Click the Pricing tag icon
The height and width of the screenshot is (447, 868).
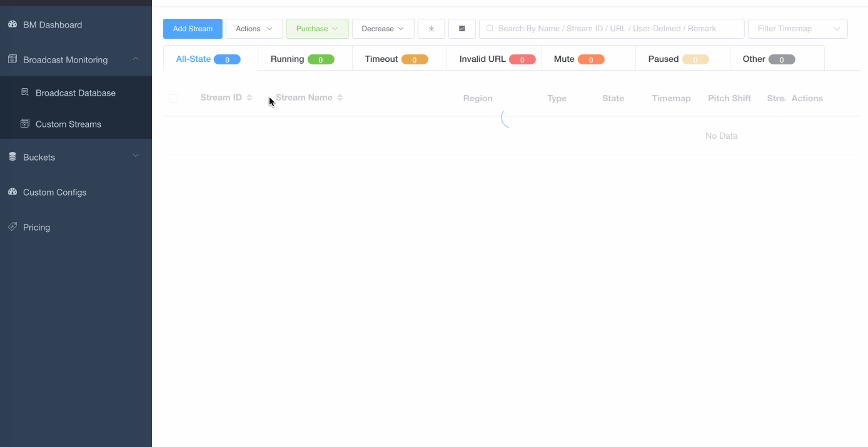(13, 227)
